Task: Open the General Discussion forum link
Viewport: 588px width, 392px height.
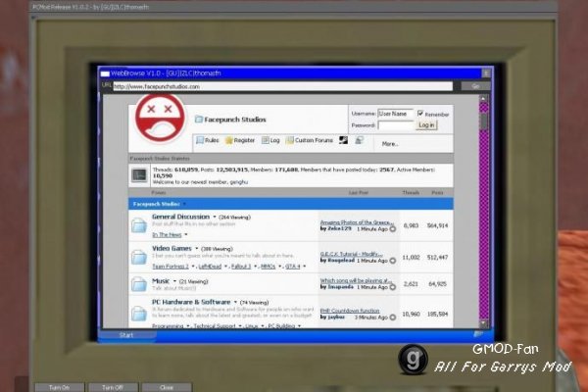Action: pyautogui.click(x=180, y=217)
